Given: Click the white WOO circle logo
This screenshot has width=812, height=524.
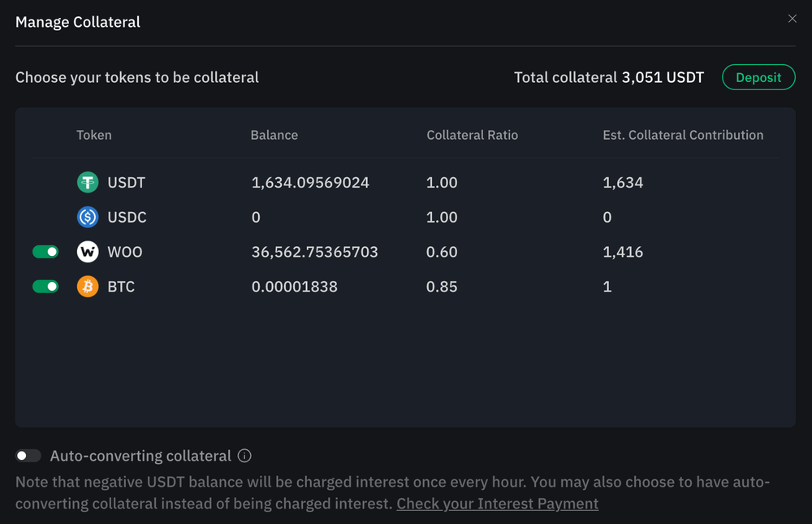Looking at the screenshot, I should 87,251.
